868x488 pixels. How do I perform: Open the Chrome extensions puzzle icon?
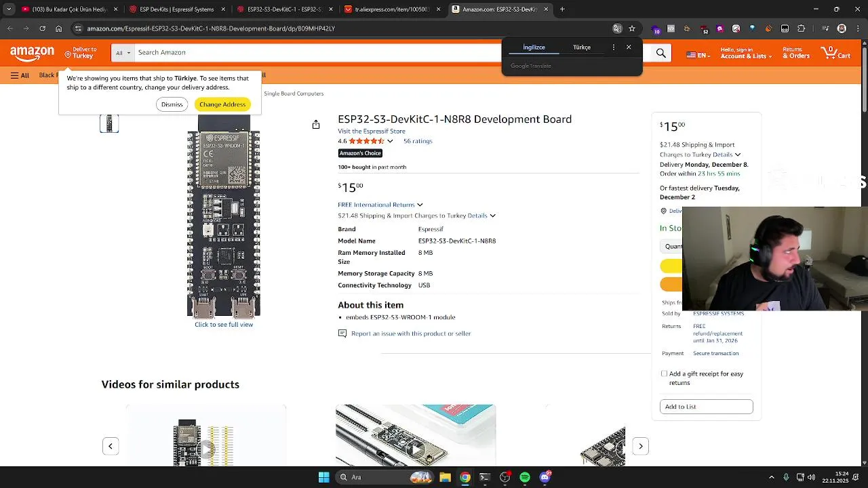tap(801, 28)
